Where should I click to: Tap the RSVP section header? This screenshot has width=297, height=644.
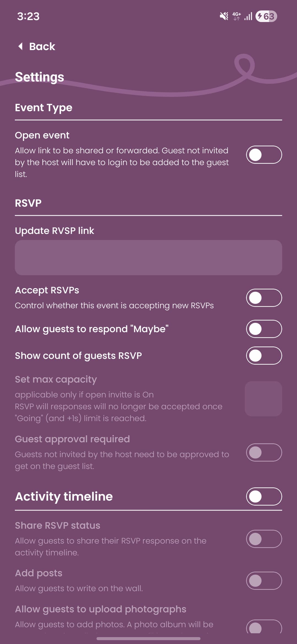(28, 203)
